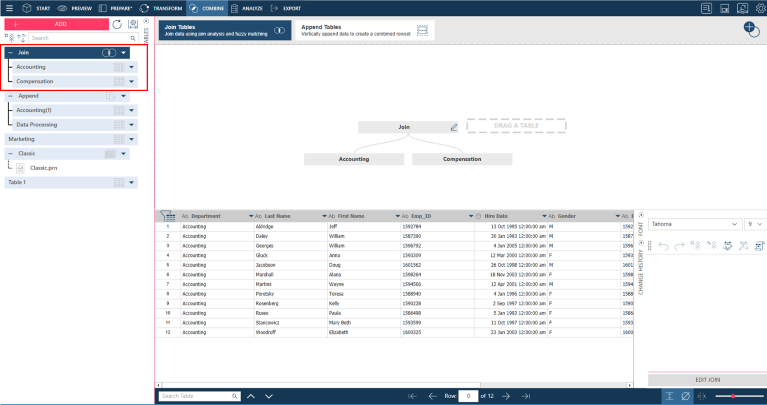
Task: Focus the Search Table field
Action: (x=196, y=396)
